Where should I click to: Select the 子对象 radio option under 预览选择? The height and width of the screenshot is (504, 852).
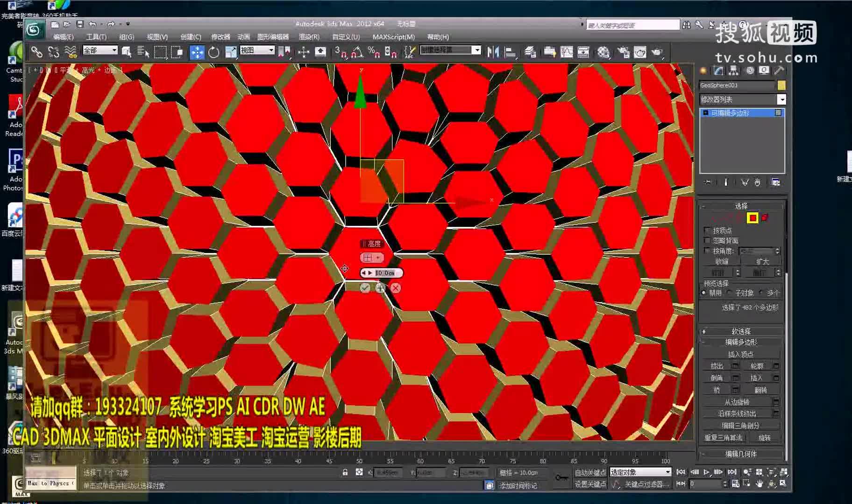(x=729, y=292)
